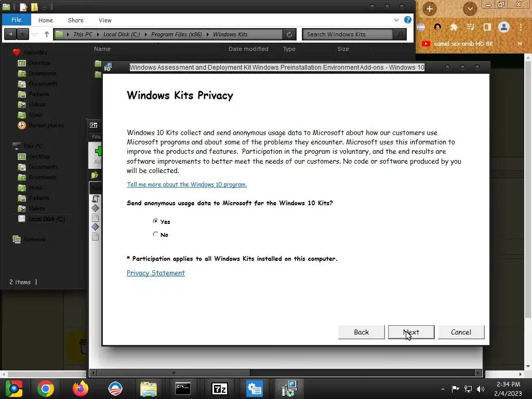Select Network in Explorer sidebar
This screenshot has height=399, width=532.
click(34, 240)
